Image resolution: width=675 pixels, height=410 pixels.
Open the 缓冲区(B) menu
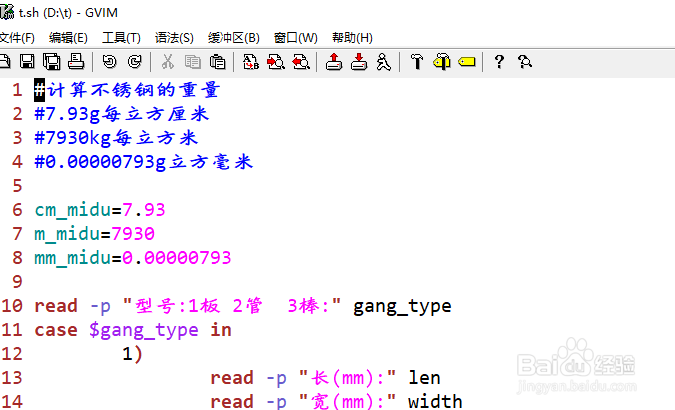click(234, 38)
